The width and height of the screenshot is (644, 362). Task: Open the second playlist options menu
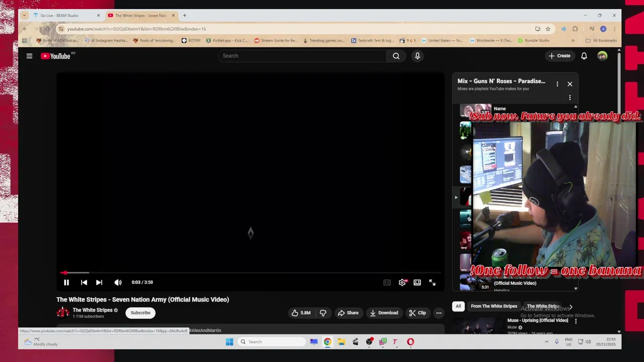570,98
